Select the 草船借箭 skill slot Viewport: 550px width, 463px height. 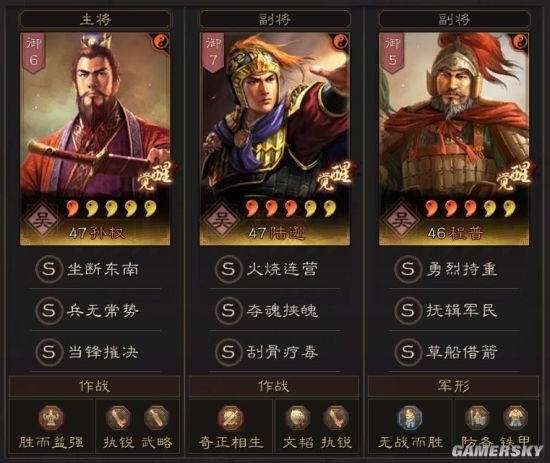click(x=454, y=352)
